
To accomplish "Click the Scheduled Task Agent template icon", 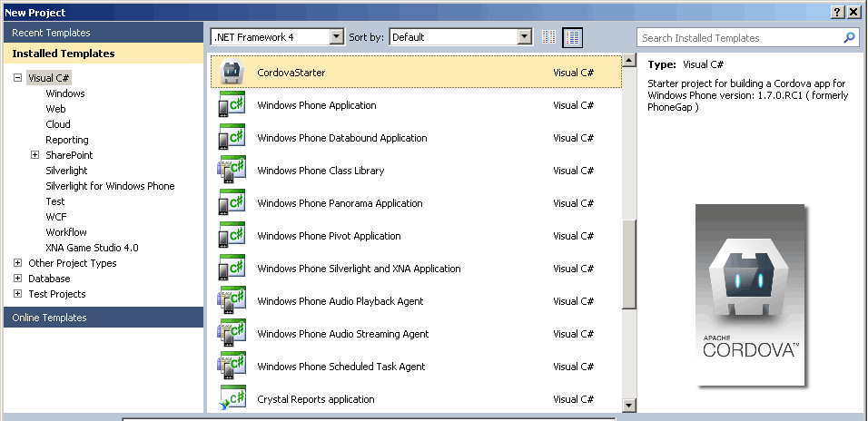I will [x=232, y=367].
